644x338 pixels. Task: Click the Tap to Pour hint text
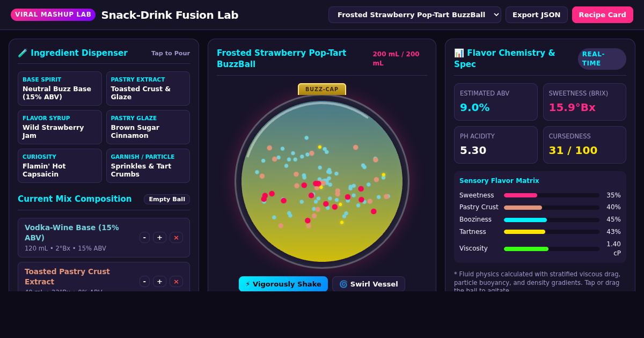tap(171, 53)
